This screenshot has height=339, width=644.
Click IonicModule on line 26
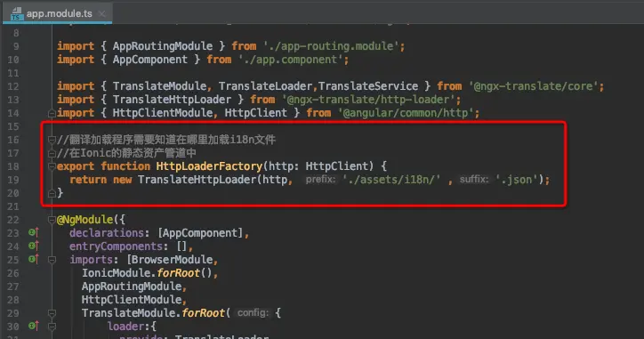(116, 273)
